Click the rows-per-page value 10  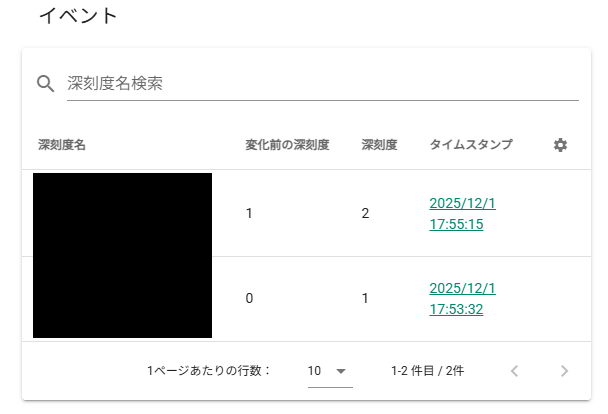click(314, 371)
